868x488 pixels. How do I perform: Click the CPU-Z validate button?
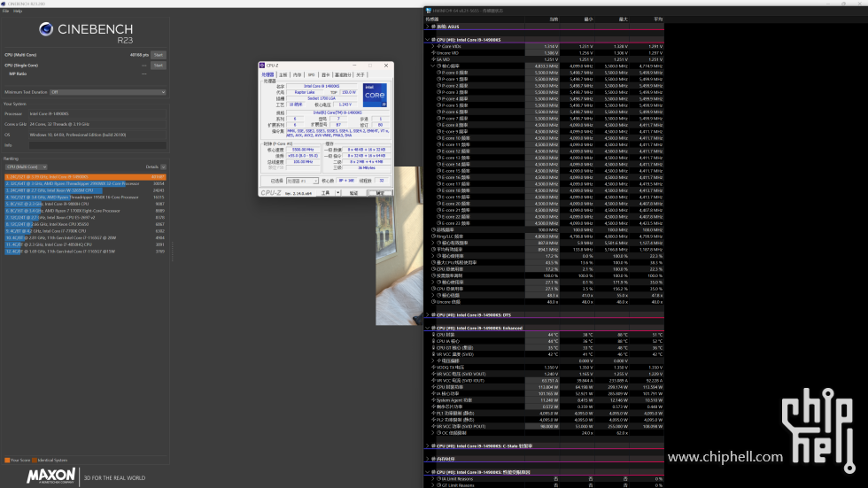[x=353, y=193]
